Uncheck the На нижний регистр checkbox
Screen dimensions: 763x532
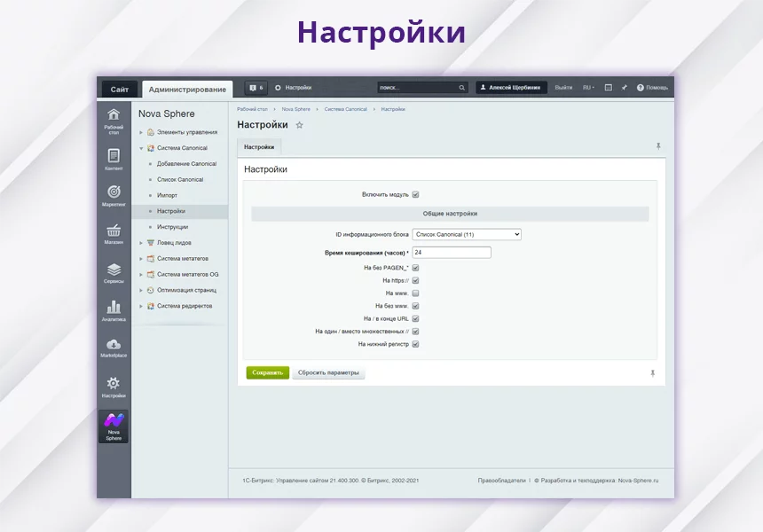pos(415,344)
